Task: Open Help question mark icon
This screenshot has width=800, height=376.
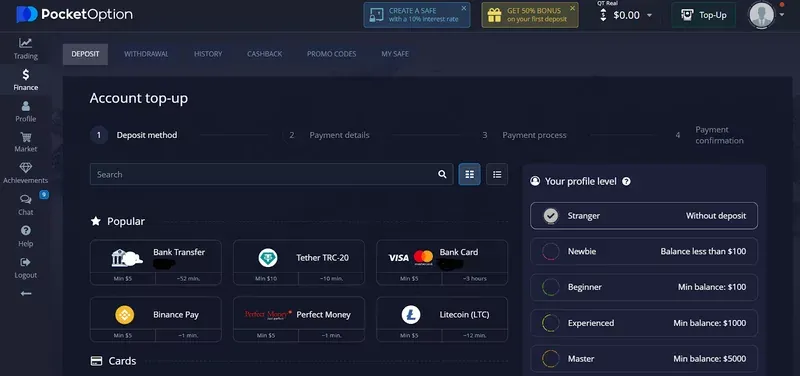Action: point(26,230)
